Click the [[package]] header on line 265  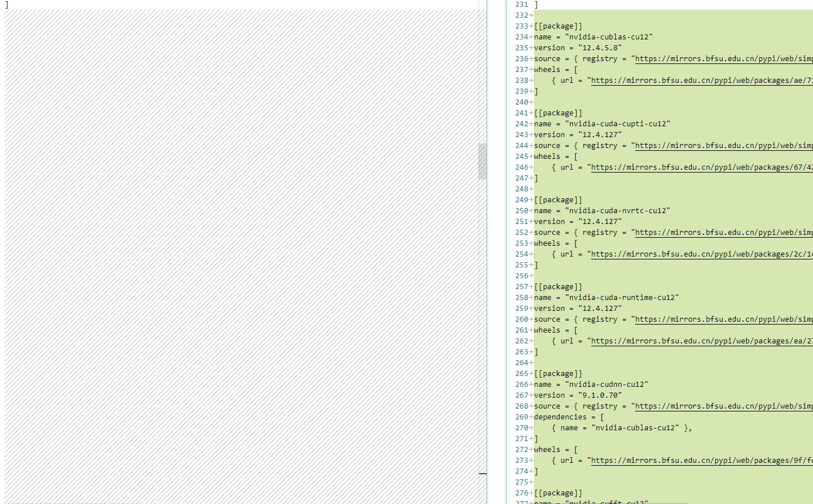pos(558,374)
